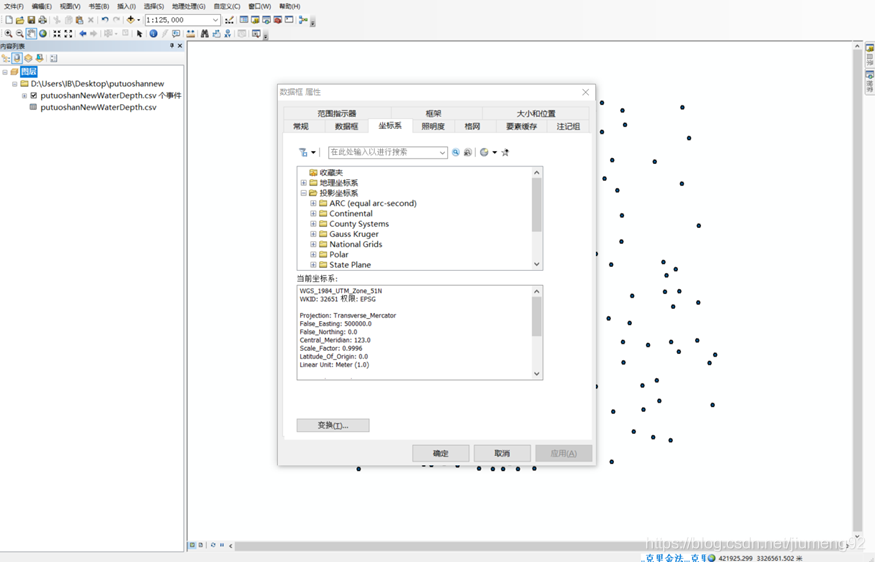875x562 pixels.
Task: Open the 地理处理(G) menu
Action: (x=189, y=6)
